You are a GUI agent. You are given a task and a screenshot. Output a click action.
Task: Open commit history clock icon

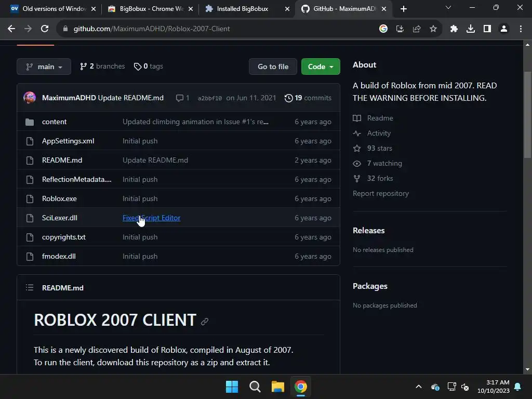pyautogui.click(x=289, y=98)
